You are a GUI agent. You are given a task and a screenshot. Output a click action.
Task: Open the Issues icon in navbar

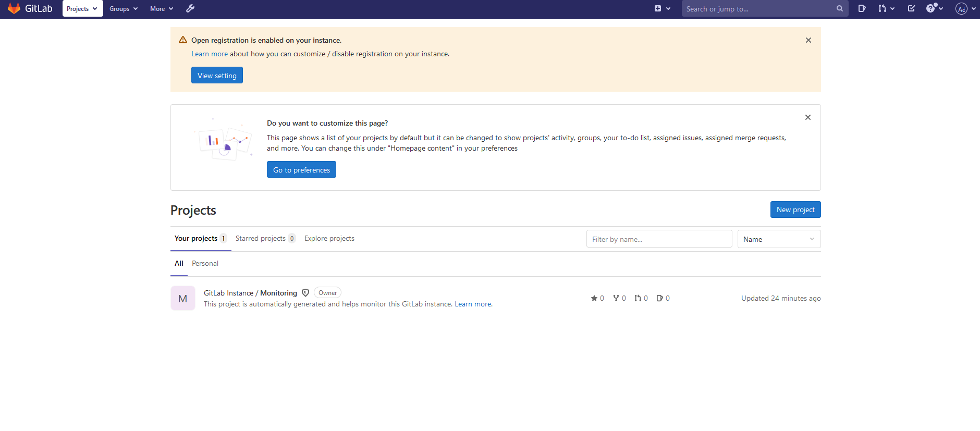(x=862, y=8)
